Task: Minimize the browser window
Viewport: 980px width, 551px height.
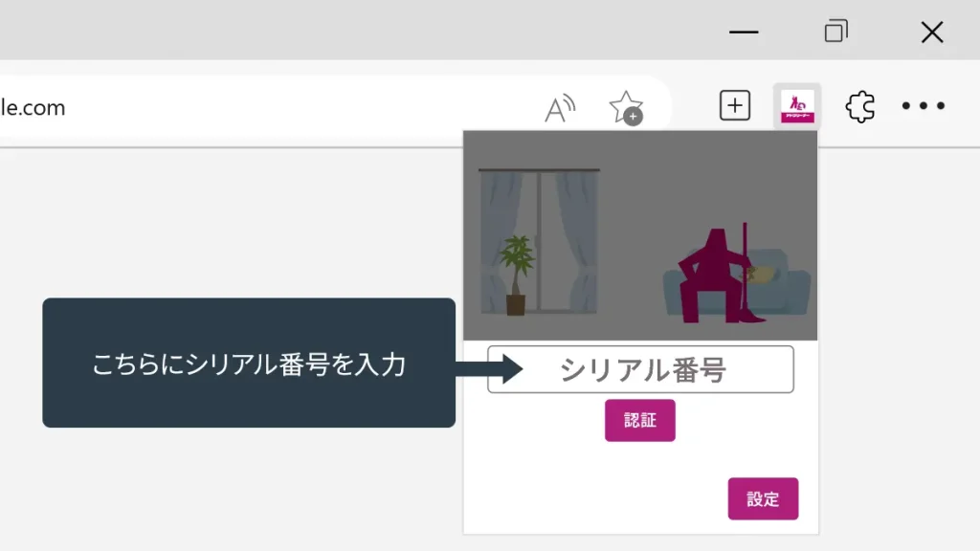Action: tap(743, 32)
